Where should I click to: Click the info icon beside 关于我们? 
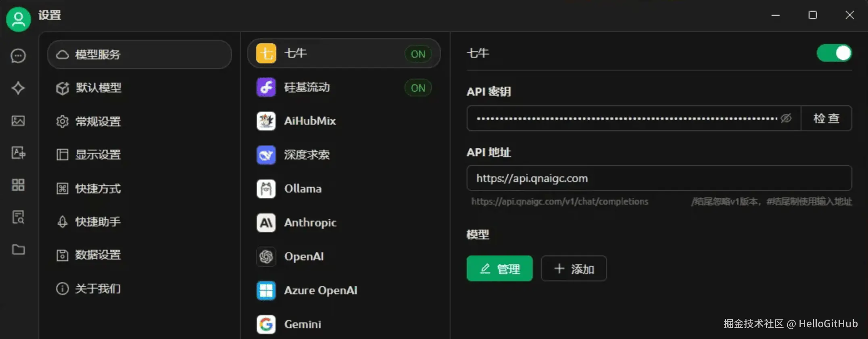(63, 289)
